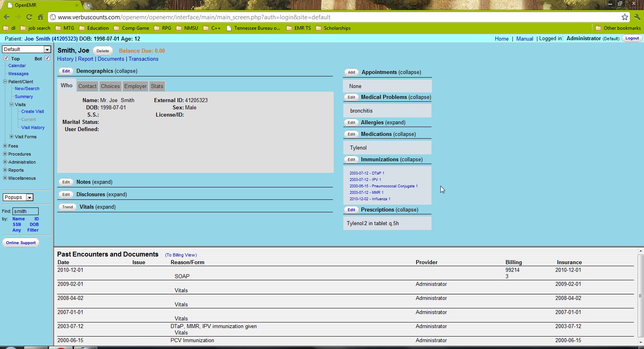Click the browser back arrow icon
This screenshot has width=644, height=349.
7,17
